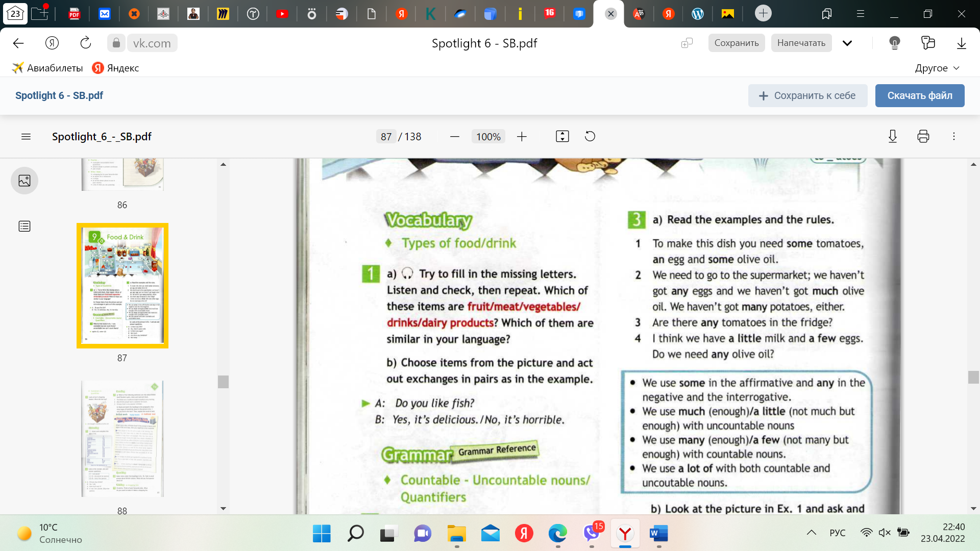The height and width of the screenshot is (551, 980).
Task: Switch to the PDF browser tab
Action: click(x=75, y=14)
